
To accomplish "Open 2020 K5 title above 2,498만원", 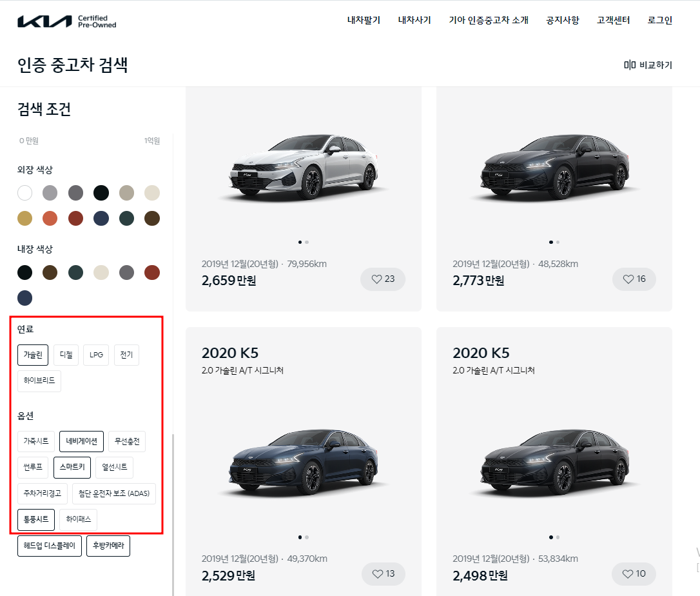I will (481, 353).
